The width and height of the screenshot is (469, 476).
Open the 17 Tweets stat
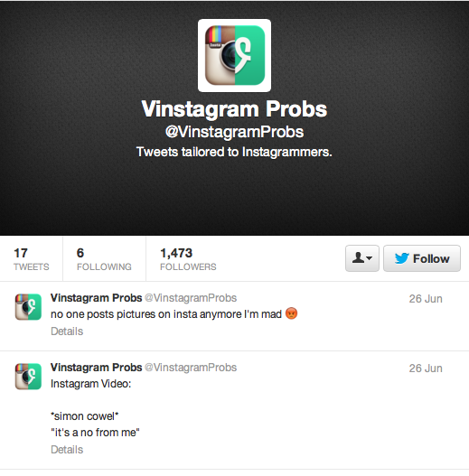click(31, 259)
